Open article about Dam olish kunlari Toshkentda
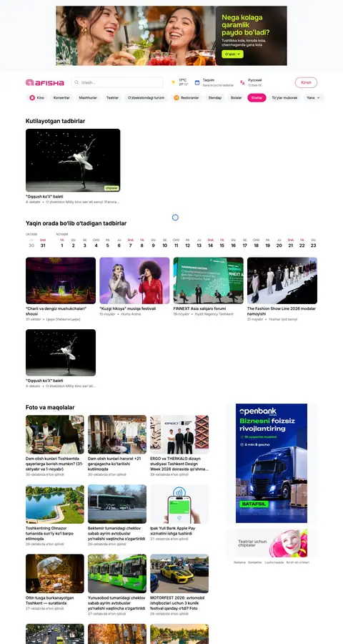Image resolution: width=343 pixels, height=644 pixels. pos(55,434)
